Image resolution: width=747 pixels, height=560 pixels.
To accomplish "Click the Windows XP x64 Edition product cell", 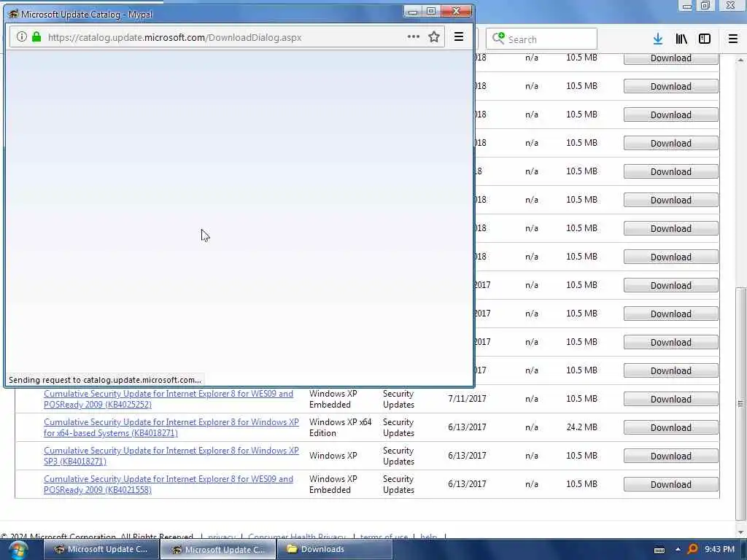I will click(340, 427).
